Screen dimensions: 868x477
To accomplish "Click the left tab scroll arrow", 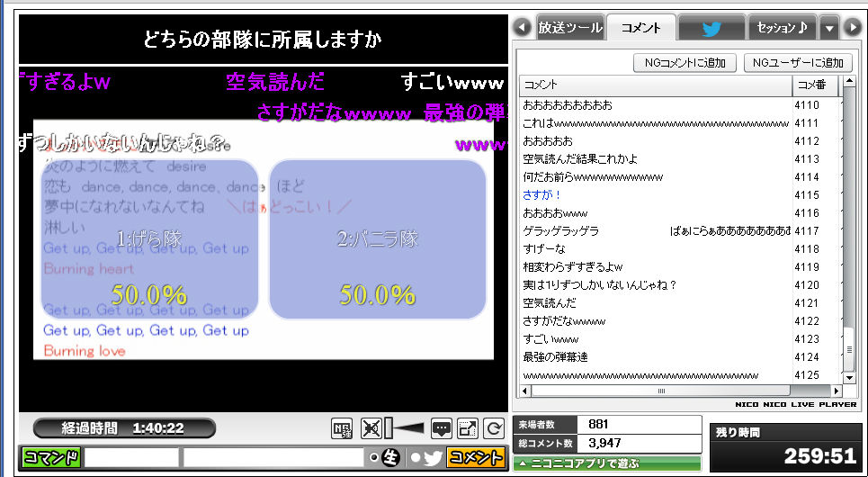I will (522, 27).
